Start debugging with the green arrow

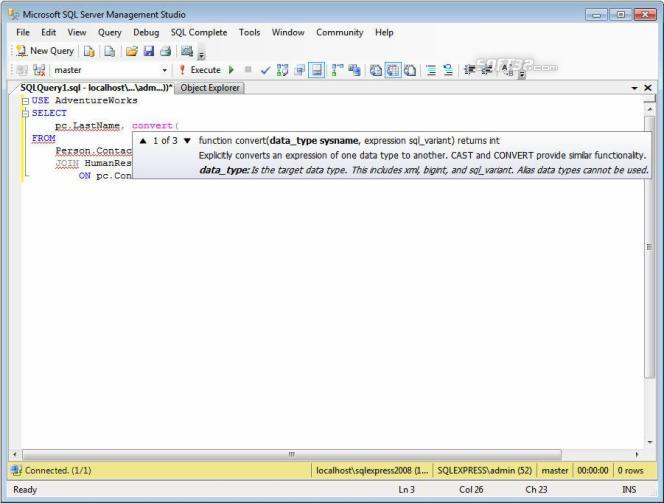point(231,70)
